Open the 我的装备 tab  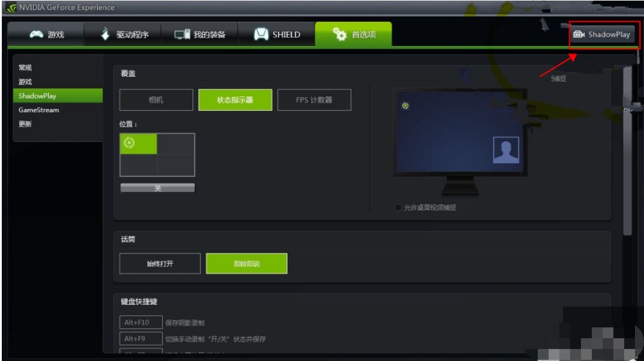tap(200, 34)
